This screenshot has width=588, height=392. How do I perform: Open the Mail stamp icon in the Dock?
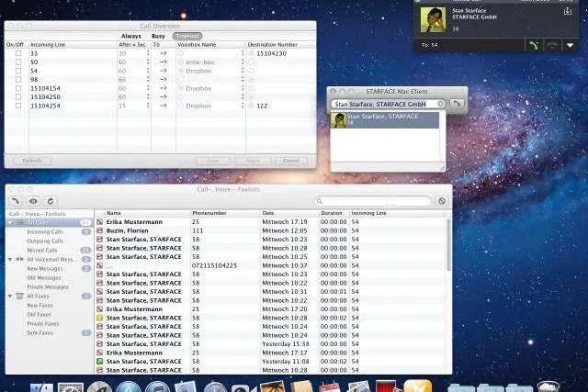point(186,386)
